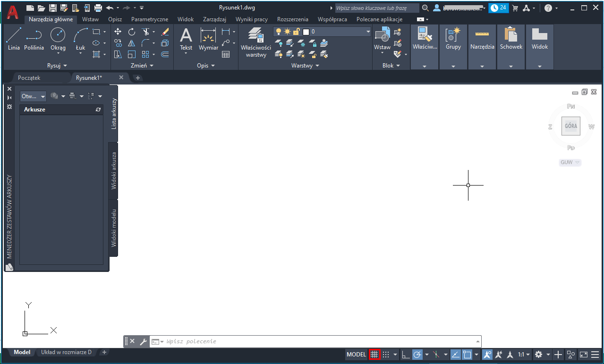Expand the Blok panel
The width and height of the screenshot is (604, 364).
(x=391, y=66)
